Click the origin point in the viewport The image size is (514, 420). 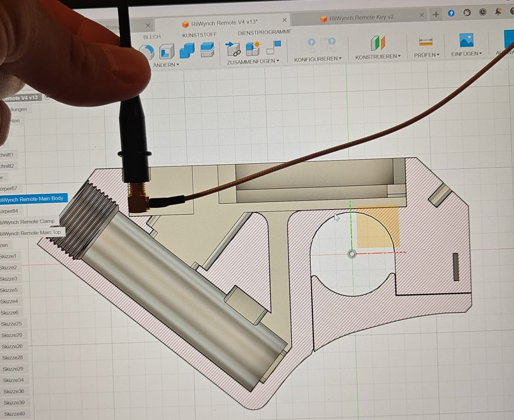point(352,254)
